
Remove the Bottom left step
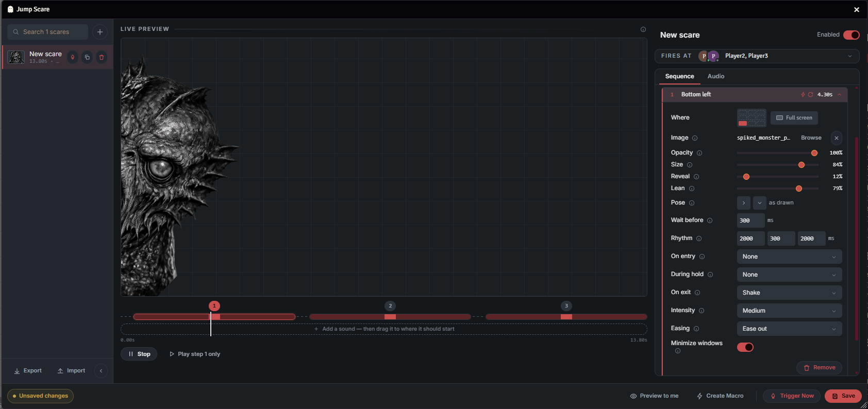[x=820, y=368]
